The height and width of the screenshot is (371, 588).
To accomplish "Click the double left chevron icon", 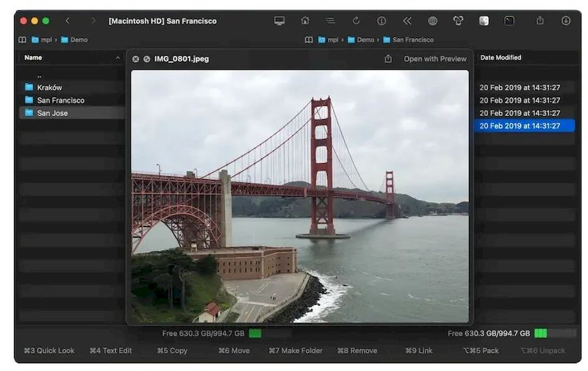I will tap(406, 21).
